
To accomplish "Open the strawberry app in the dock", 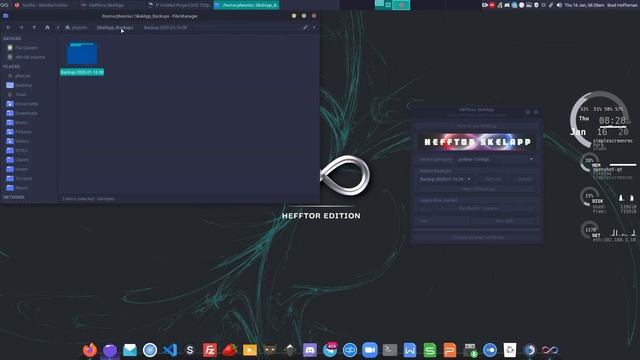I will (x=230, y=350).
